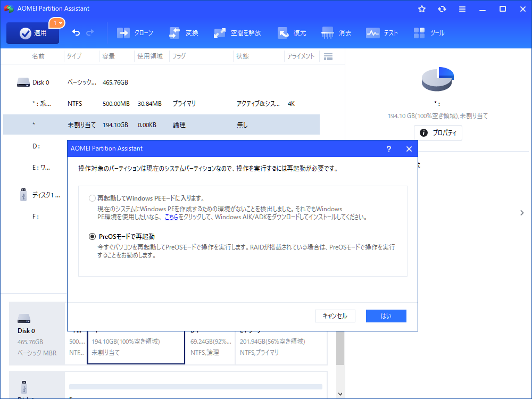Image resolution: width=532 pixels, height=399 pixels.
Task: Select the PreOSモードで再起動 radio button
Action: point(92,237)
